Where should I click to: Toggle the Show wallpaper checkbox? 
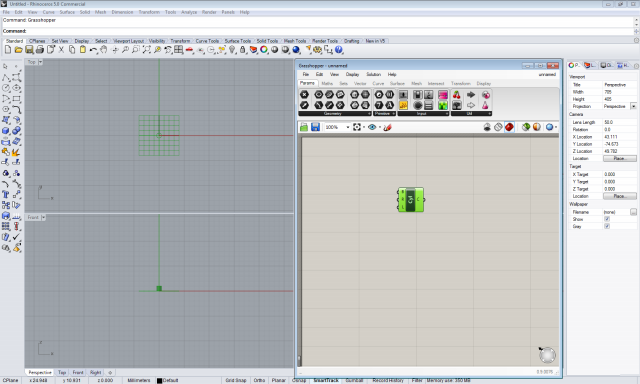coord(607,219)
